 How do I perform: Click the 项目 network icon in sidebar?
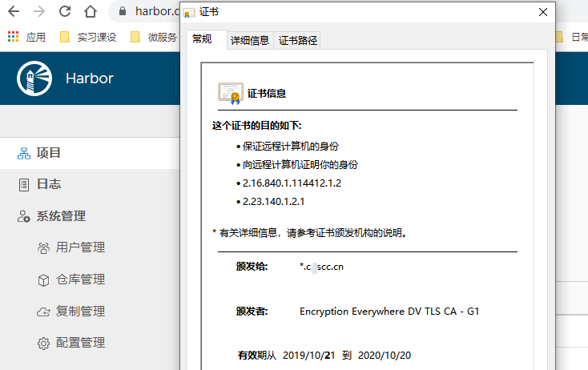pyautogui.click(x=24, y=153)
